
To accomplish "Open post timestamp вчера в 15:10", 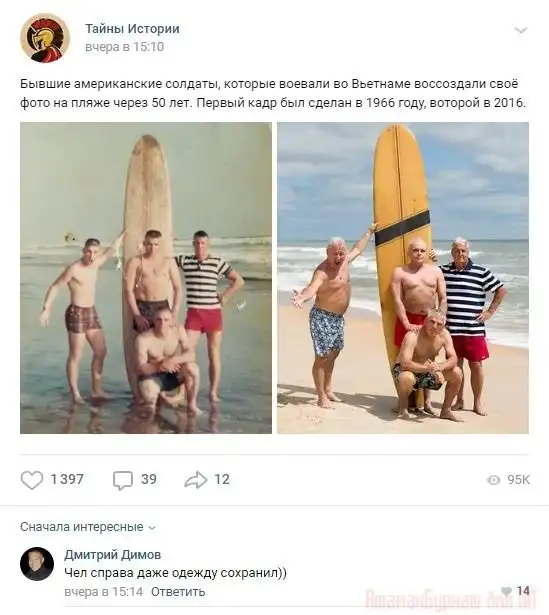I will 124,47.
